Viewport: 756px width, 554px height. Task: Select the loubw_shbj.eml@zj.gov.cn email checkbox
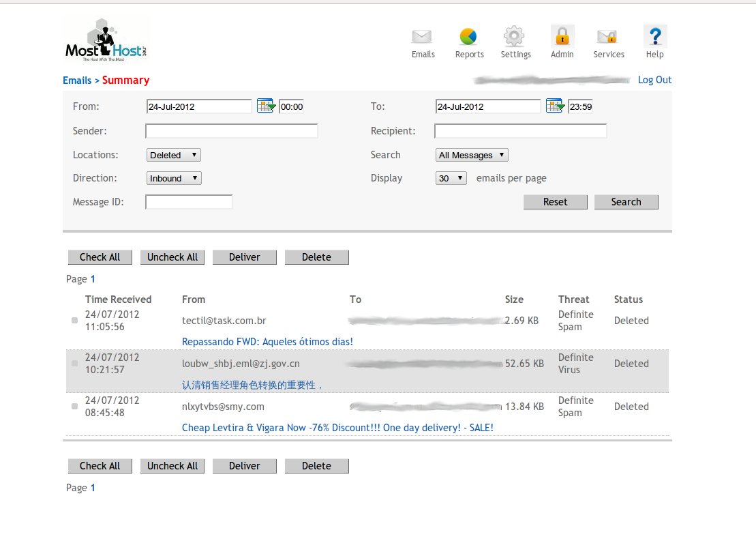pyautogui.click(x=75, y=364)
